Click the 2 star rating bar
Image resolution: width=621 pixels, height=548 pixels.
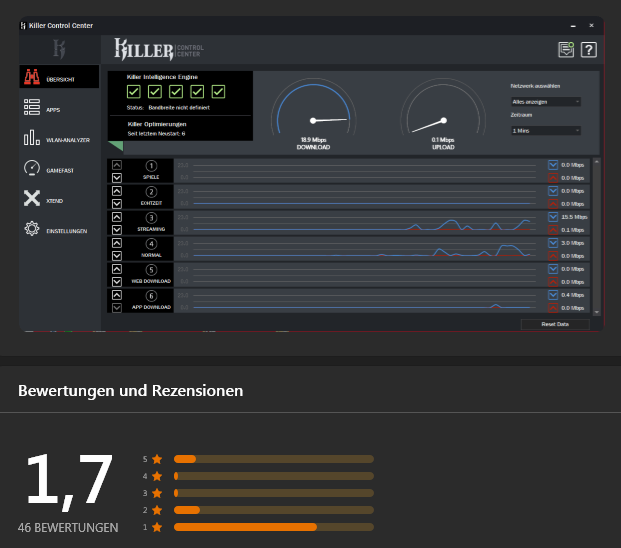[x=274, y=510]
